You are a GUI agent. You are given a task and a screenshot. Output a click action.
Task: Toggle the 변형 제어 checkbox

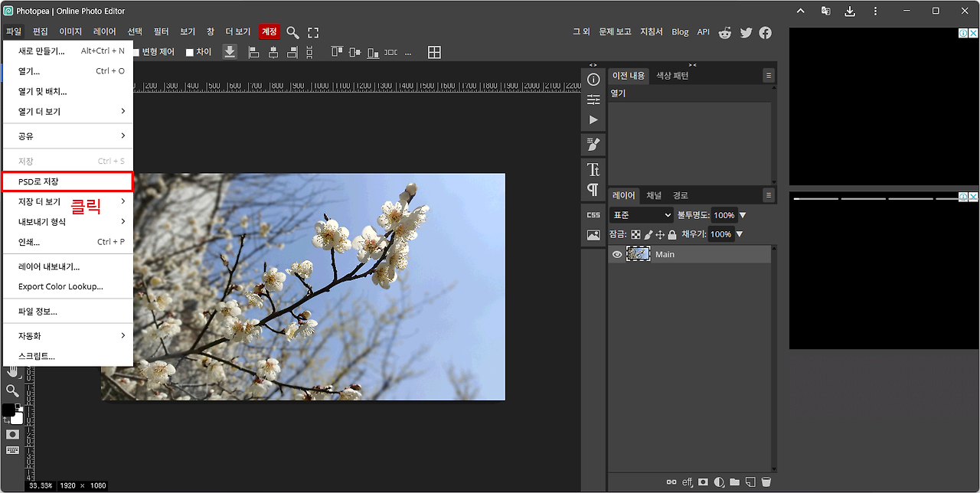point(136,52)
